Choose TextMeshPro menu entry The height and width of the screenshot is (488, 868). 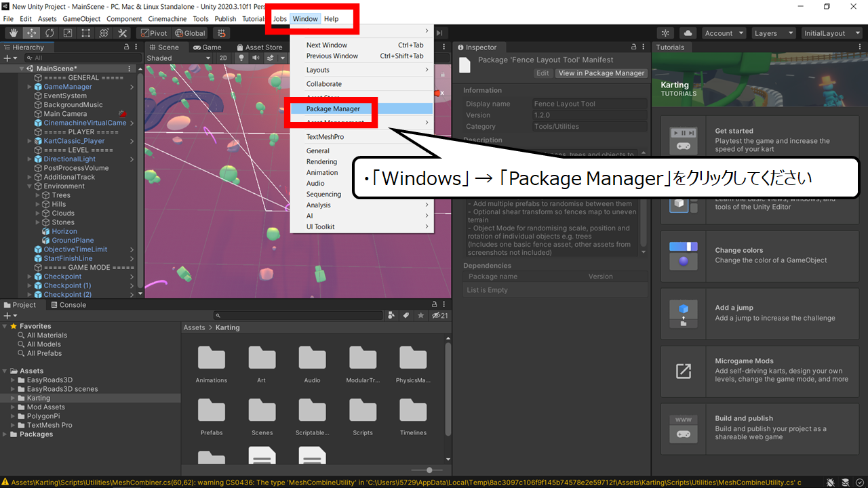[x=361, y=137]
